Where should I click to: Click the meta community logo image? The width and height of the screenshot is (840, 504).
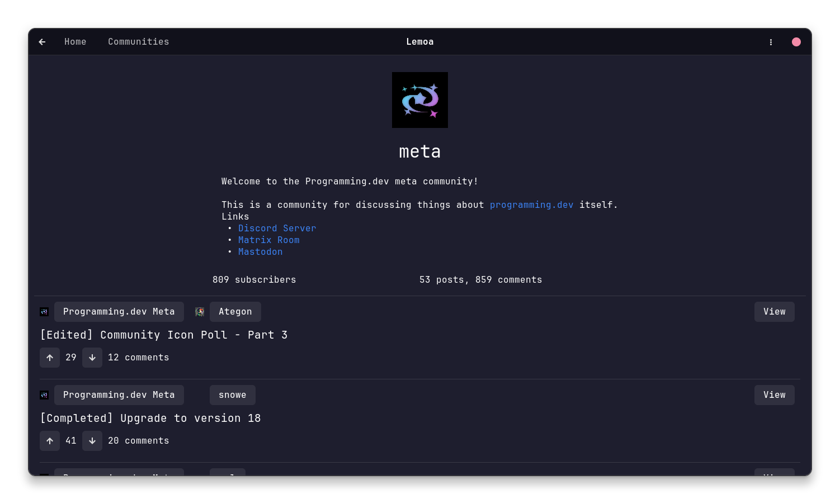[419, 100]
